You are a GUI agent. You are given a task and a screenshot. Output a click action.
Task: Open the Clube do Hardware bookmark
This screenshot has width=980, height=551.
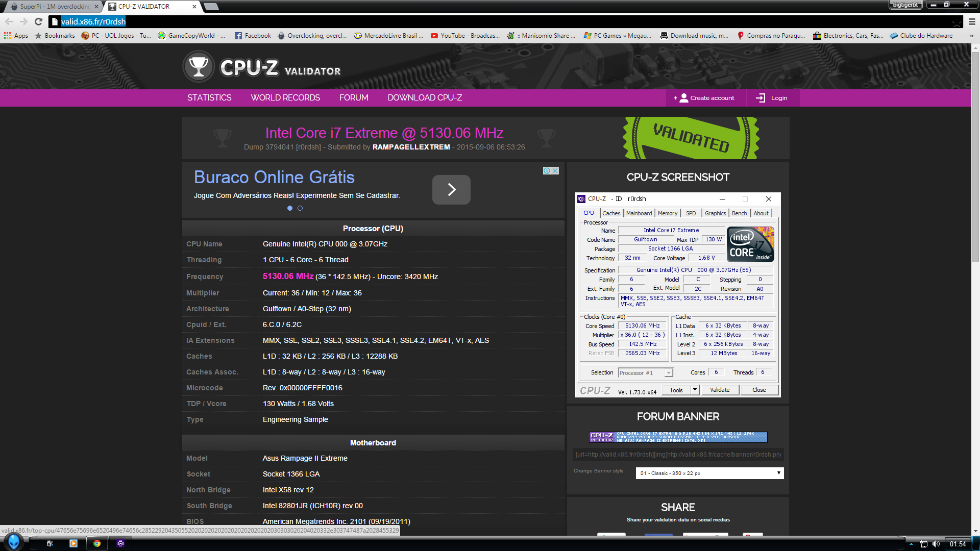click(921, 36)
